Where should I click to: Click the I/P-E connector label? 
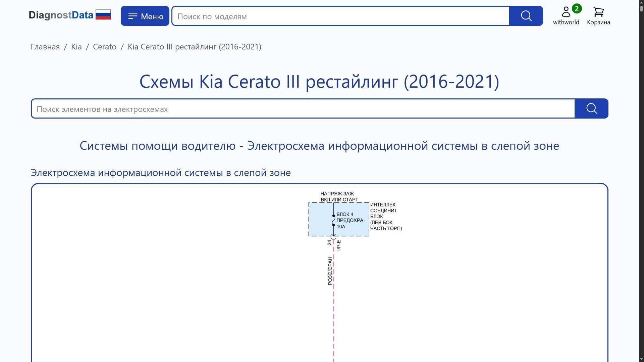tap(339, 245)
